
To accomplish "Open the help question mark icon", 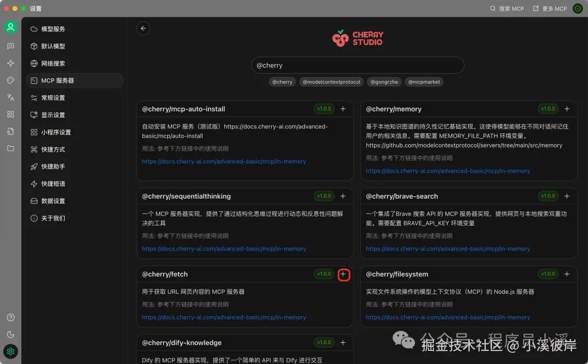I will [10, 318].
